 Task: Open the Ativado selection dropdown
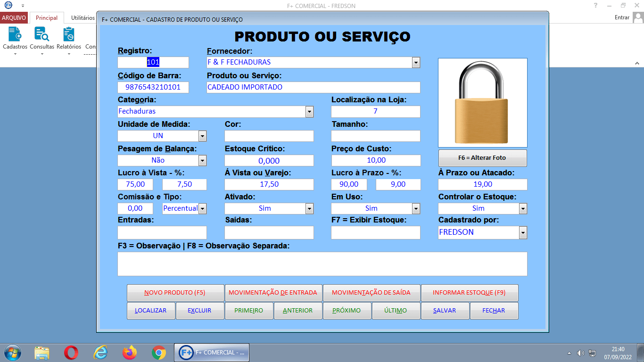[x=310, y=208]
